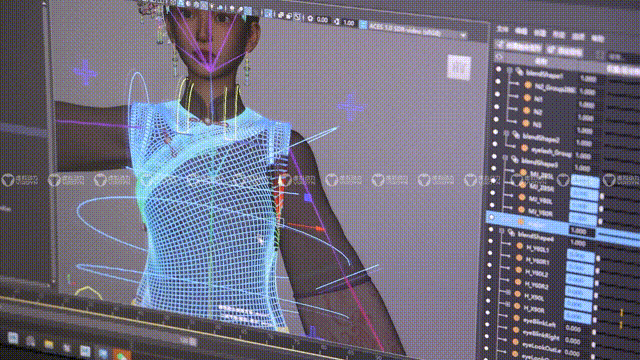The image size is (640, 360).
Task: Click the orange target icon of H_Y00R2
Action: coord(518,282)
